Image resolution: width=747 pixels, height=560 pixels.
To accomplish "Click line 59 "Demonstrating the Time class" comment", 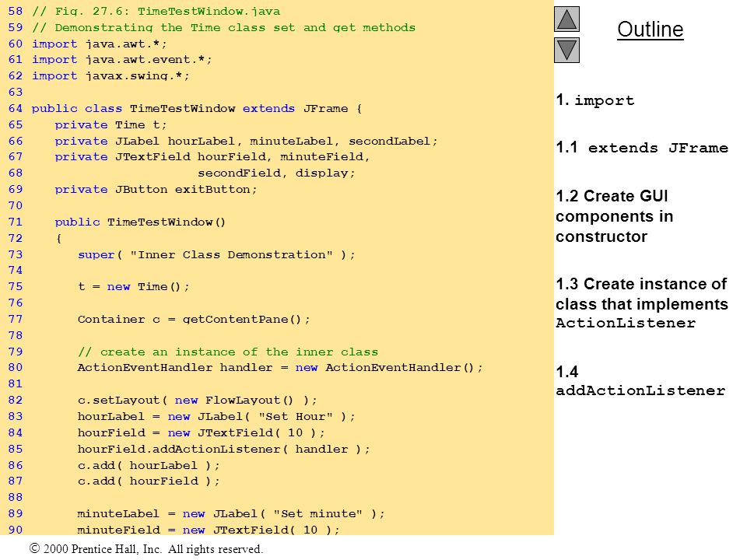I will pos(223,27).
